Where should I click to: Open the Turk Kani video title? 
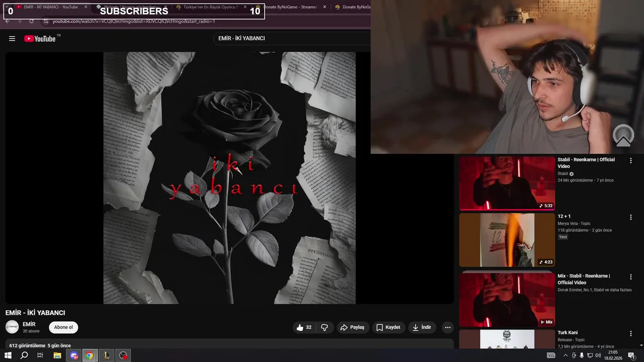click(568, 332)
